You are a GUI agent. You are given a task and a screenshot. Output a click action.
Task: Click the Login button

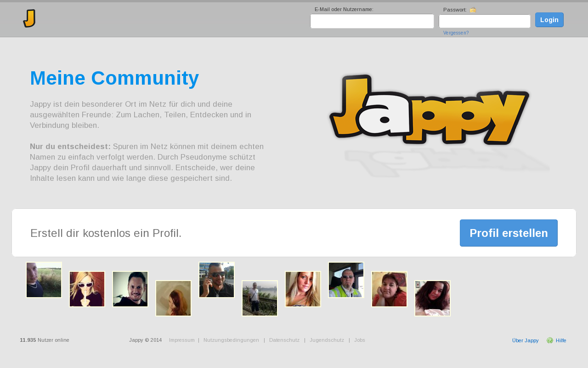(x=549, y=20)
